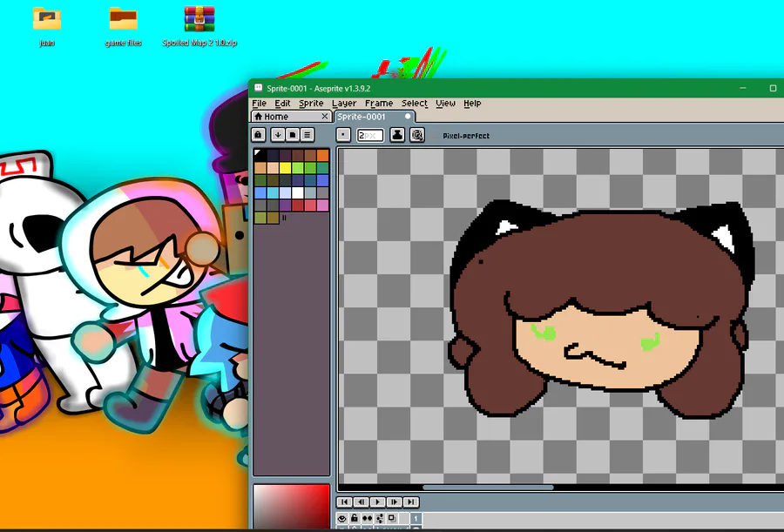Open the Sprite menu

click(x=311, y=103)
